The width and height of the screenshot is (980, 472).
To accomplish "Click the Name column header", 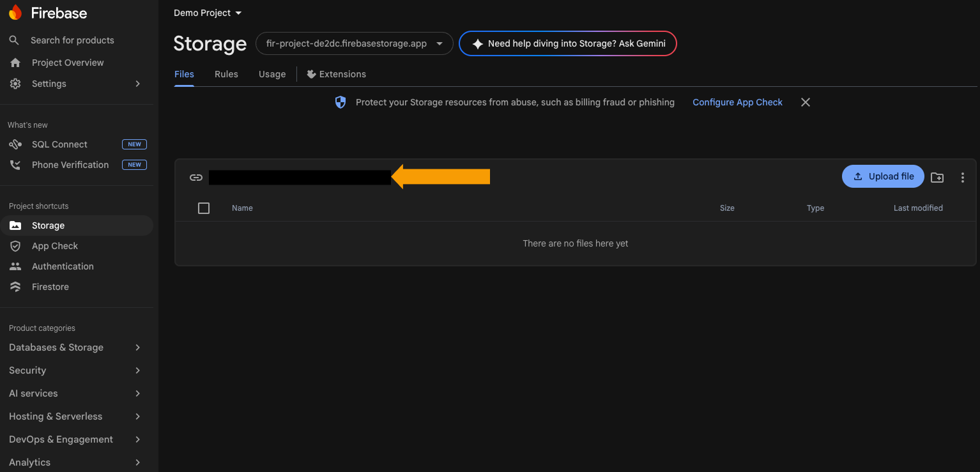I will [x=242, y=208].
